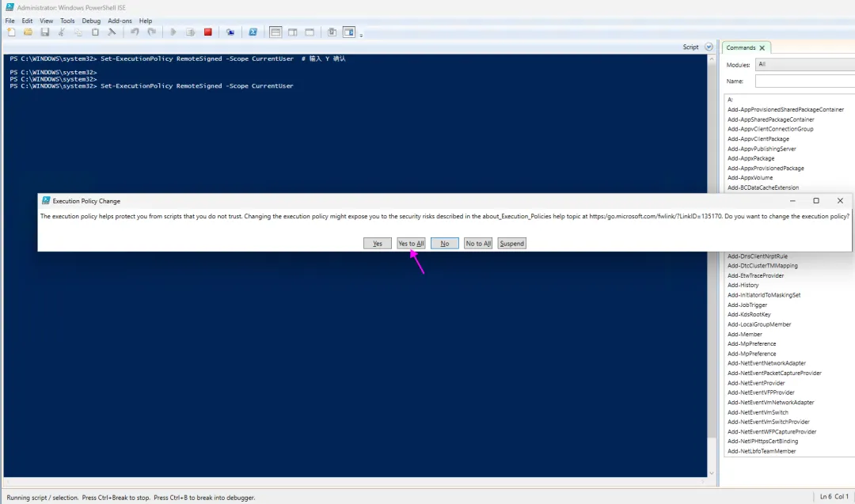Open the Debug menu
This screenshot has height=504, width=855.
(x=91, y=21)
